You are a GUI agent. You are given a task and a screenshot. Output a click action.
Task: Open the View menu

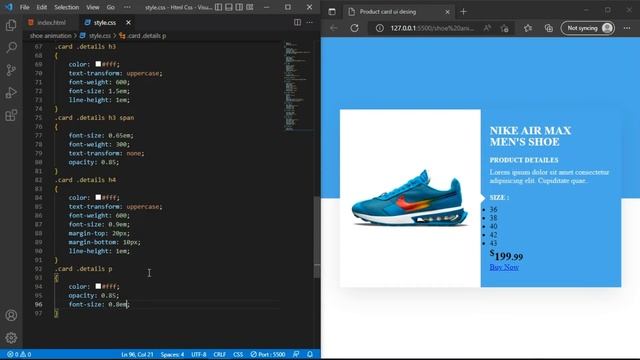click(93, 7)
